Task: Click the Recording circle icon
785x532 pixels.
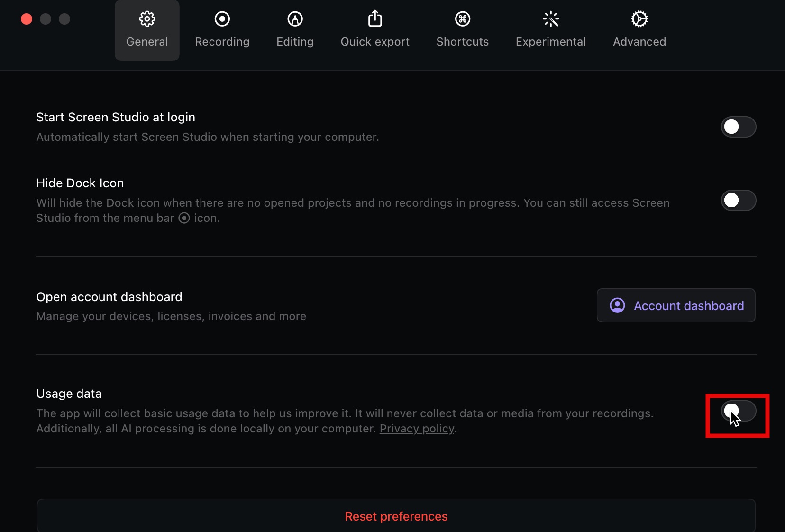Action: coord(222,19)
